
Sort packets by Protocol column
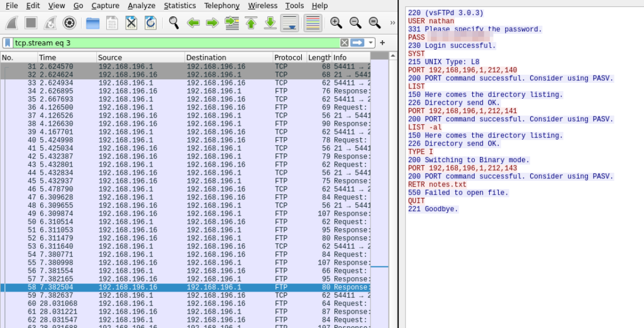click(x=289, y=57)
